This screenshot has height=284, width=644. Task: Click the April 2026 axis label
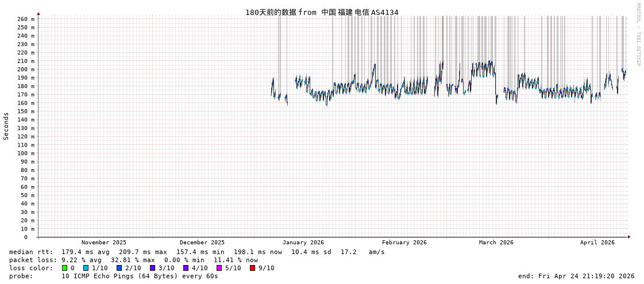point(597,243)
